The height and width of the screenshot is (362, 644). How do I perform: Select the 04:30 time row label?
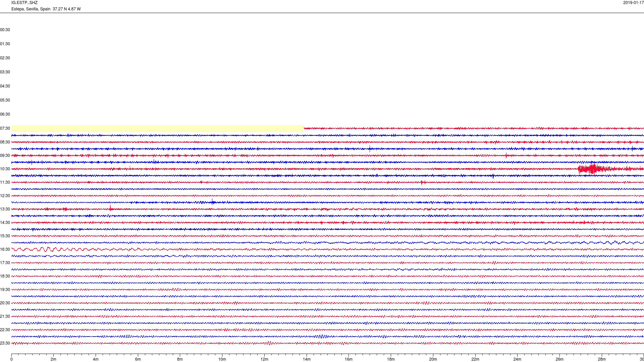click(5, 86)
